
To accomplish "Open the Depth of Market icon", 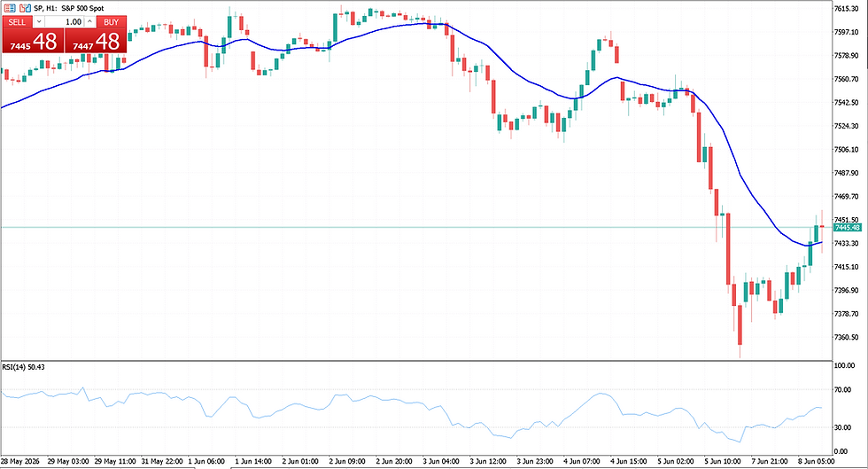I will pos(25,8).
